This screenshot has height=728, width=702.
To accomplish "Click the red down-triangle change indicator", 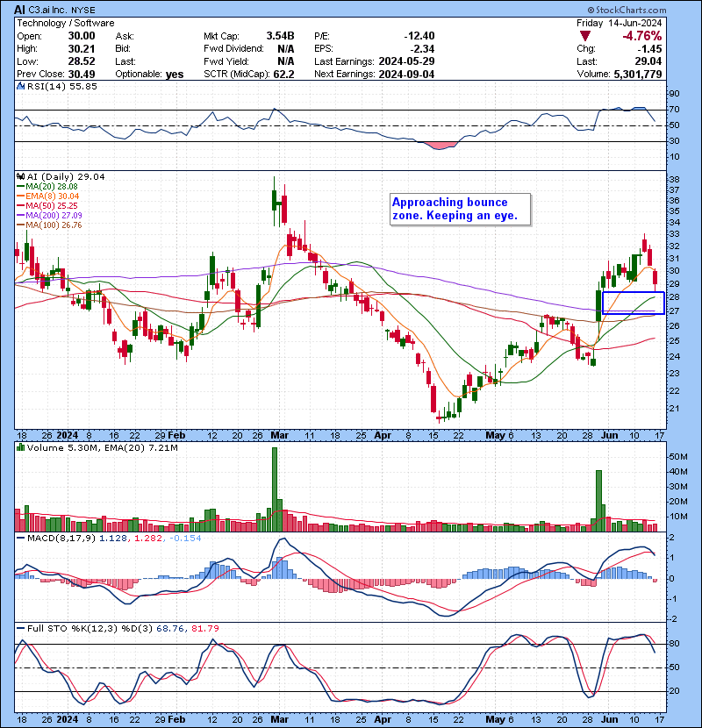I will [585, 36].
